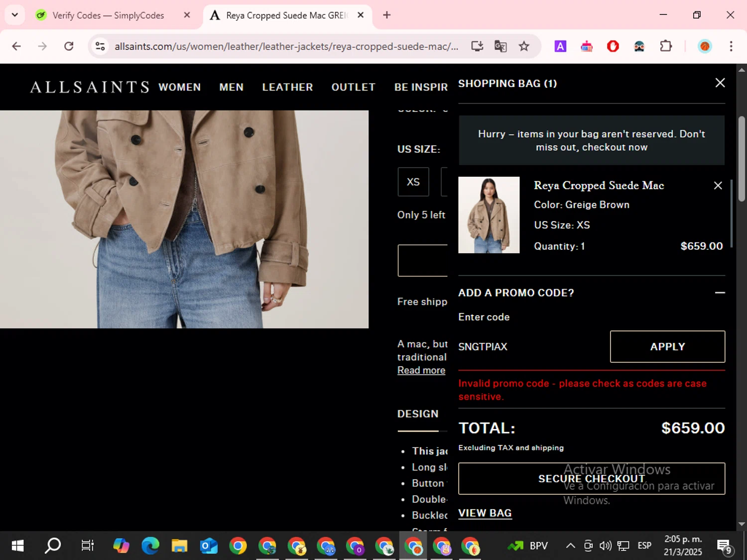747x560 pixels.
Task: Open the Windows Start menu
Action: (x=17, y=546)
